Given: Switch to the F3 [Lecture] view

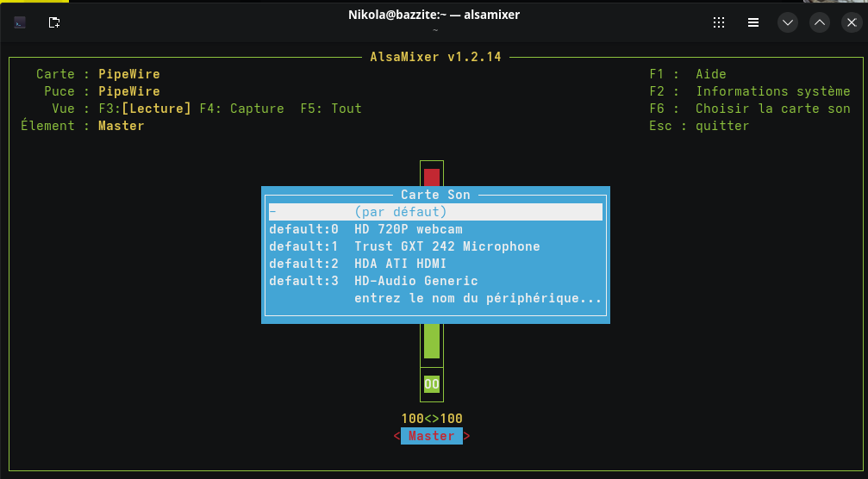Looking at the screenshot, I should click(x=145, y=109).
